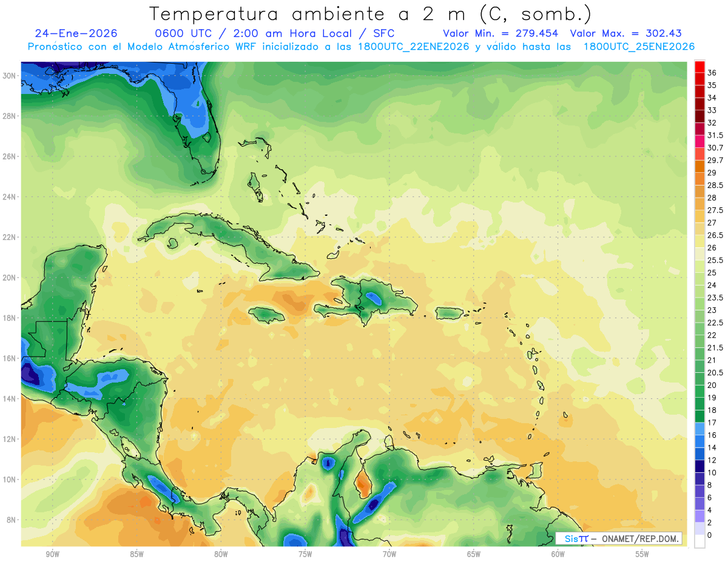Viewport: 728px width, 562px height.
Task: Click the color scale label "14"
Action: point(712,447)
